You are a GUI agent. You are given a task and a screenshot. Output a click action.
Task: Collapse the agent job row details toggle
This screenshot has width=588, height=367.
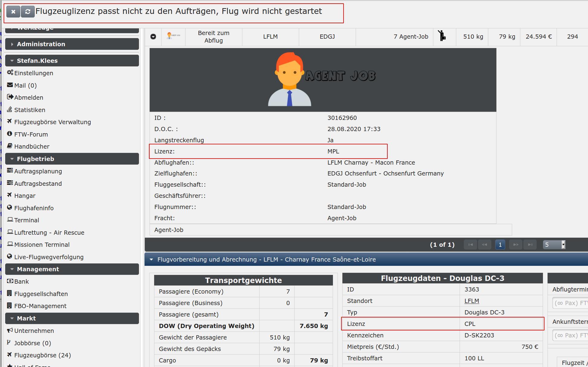[153, 37]
